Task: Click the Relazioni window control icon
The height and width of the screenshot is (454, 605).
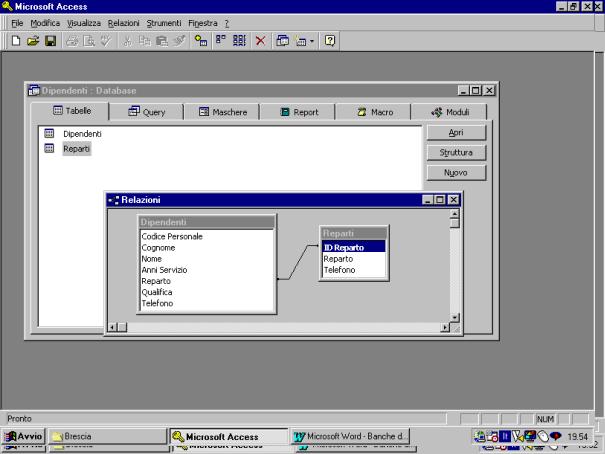Action: pyautogui.click(x=113, y=200)
